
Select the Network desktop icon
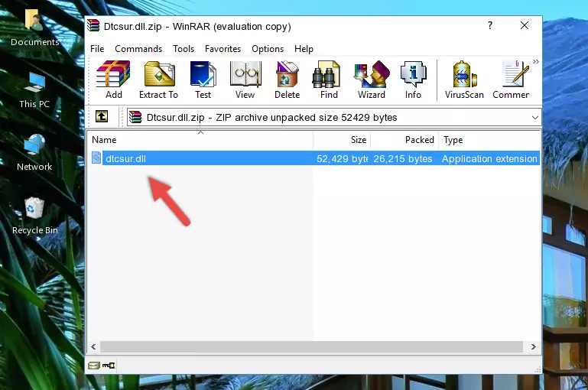(34, 153)
